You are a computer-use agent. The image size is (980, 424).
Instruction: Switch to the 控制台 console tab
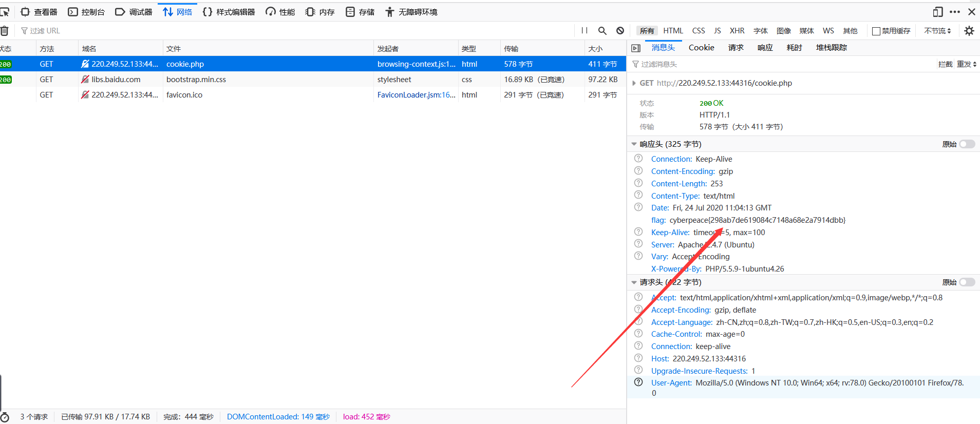[86, 12]
